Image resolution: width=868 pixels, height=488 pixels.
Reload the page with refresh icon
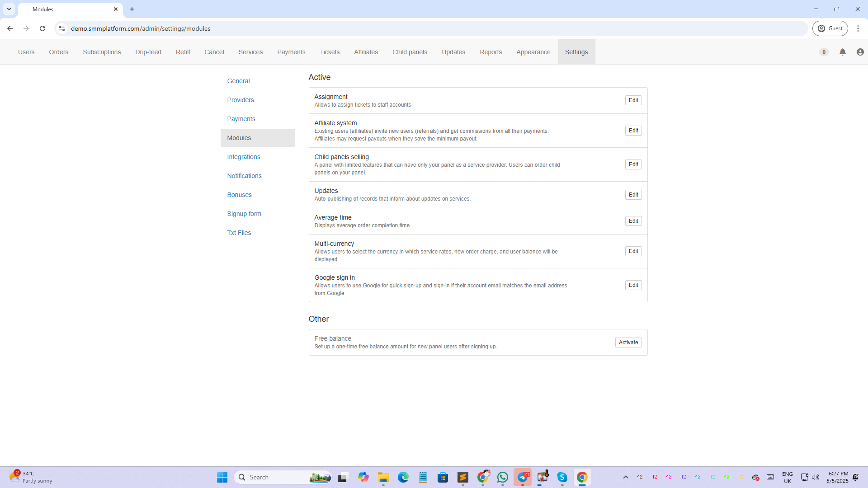(42, 28)
